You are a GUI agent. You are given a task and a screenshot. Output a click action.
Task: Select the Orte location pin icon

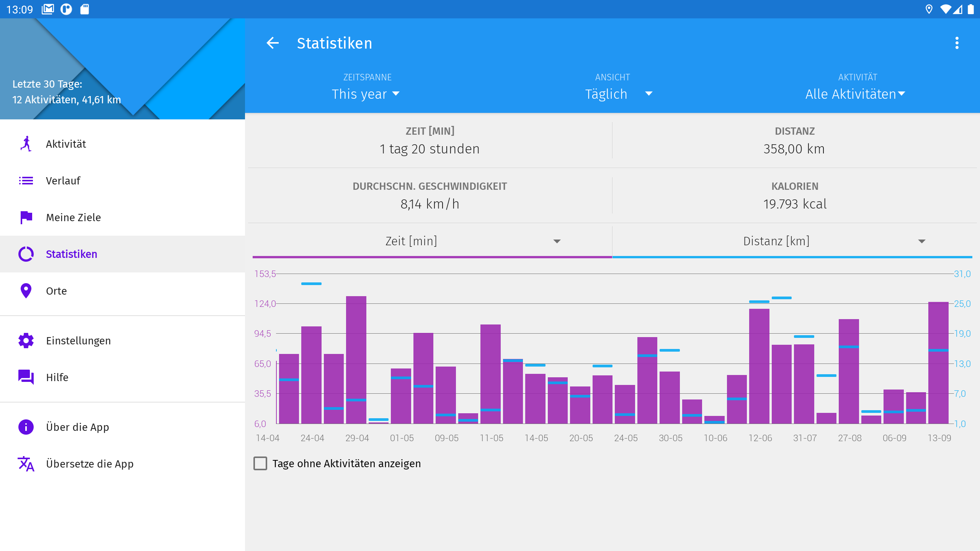click(x=26, y=291)
